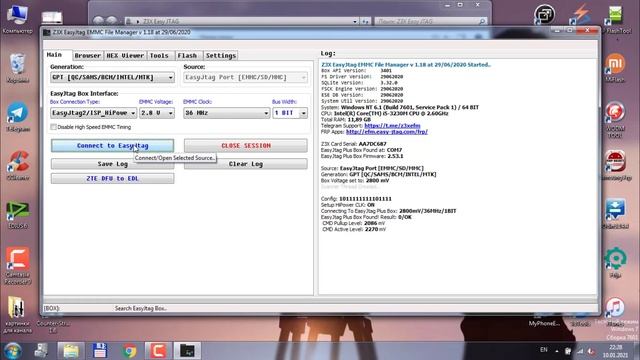Viewport: 640px width, 360px height.
Task: Launch Google Chrome from the taskbar
Action: click(129, 351)
